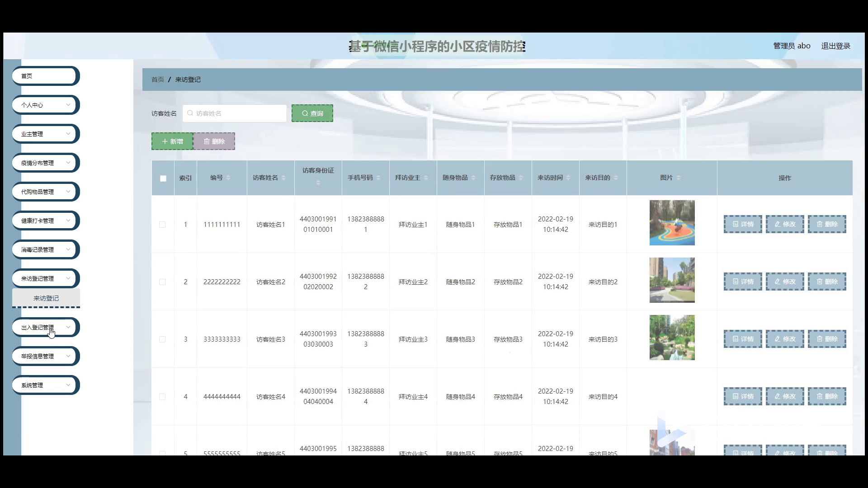868x488 pixels.
Task: Open the apartment building image in row 2
Action: point(672,280)
